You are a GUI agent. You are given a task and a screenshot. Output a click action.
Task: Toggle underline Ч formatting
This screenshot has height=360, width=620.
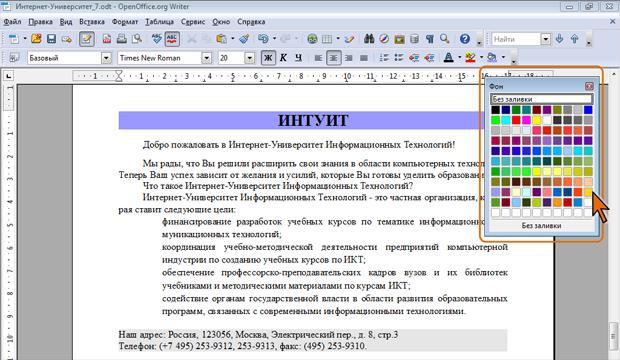coord(299,58)
